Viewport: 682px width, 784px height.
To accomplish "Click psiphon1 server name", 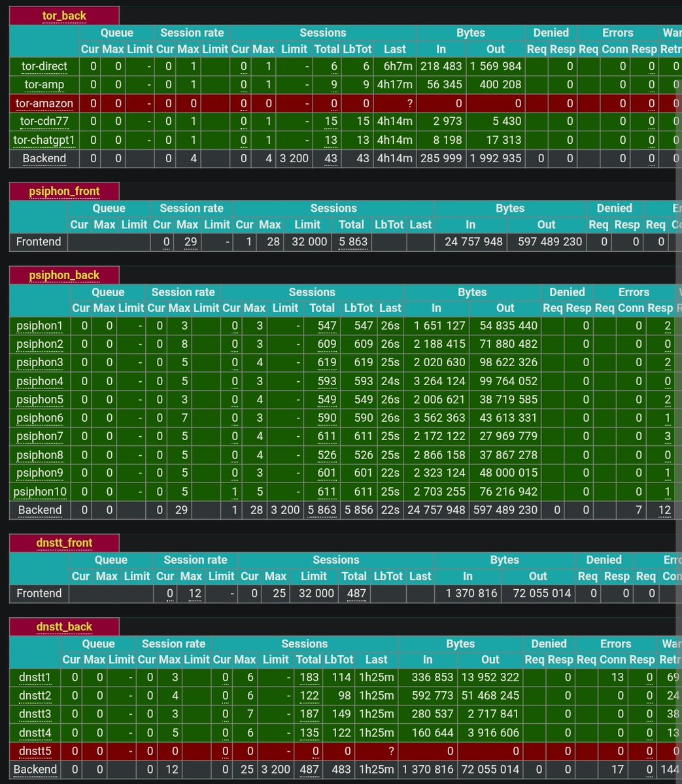I will (x=39, y=326).
